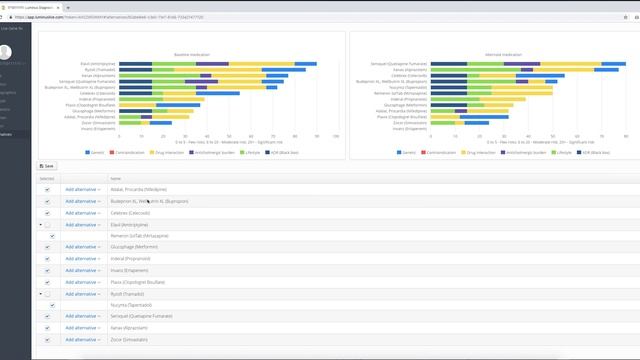Toggle ADR (Black box) legend in Alternate chart
640x360 pixels.
click(593, 153)
